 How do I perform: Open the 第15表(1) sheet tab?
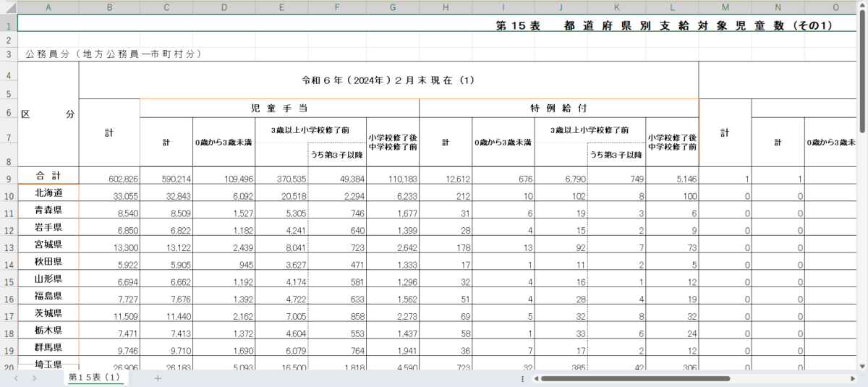(x=94, y=378)
